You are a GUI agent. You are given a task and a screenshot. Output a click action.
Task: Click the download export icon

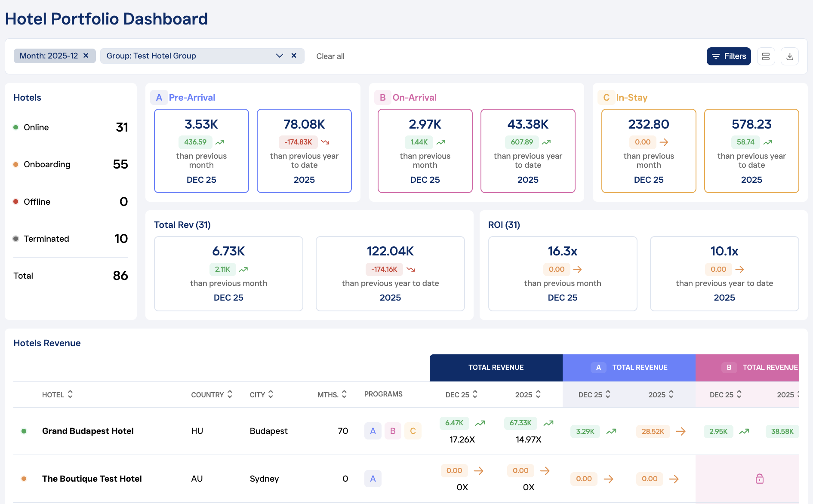click(x=789, y=56)
